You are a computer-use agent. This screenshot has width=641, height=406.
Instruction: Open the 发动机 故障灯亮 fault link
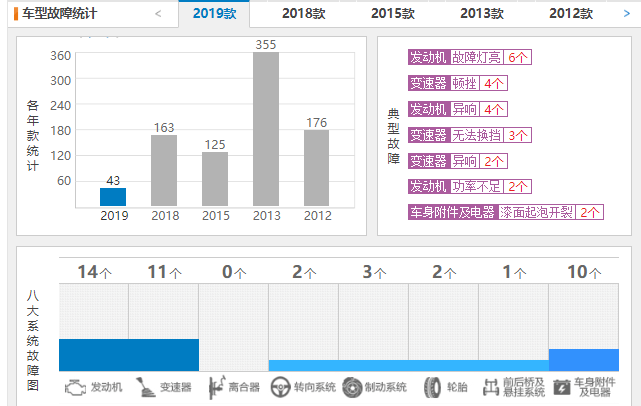point(476,58)
